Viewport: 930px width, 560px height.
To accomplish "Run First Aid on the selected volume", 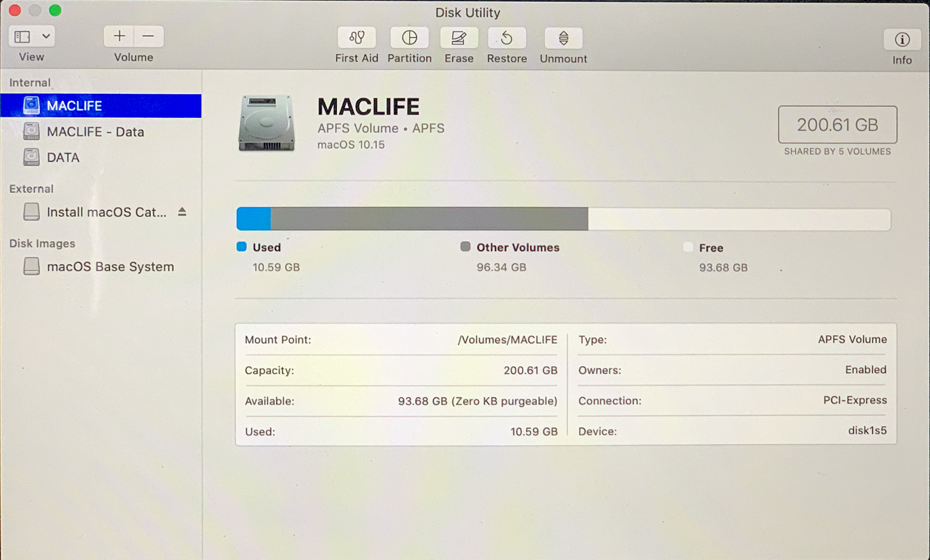I will click(x=356, y=44).
